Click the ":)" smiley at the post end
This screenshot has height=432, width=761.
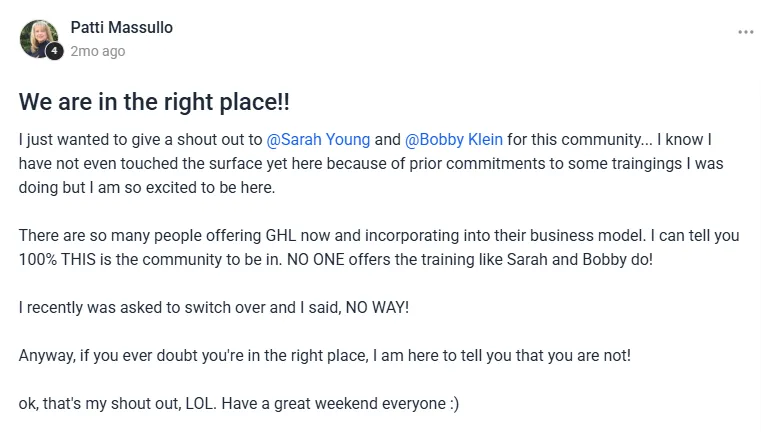[x=453, y=404]
